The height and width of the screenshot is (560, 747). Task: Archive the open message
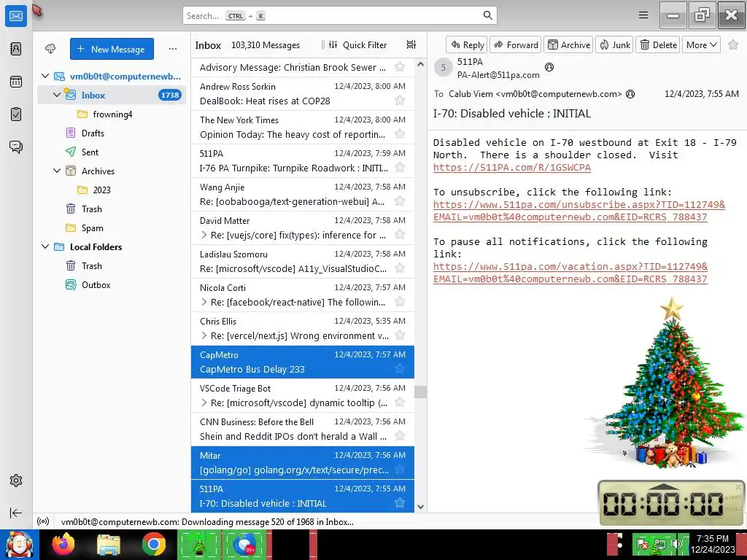(569, 44)
